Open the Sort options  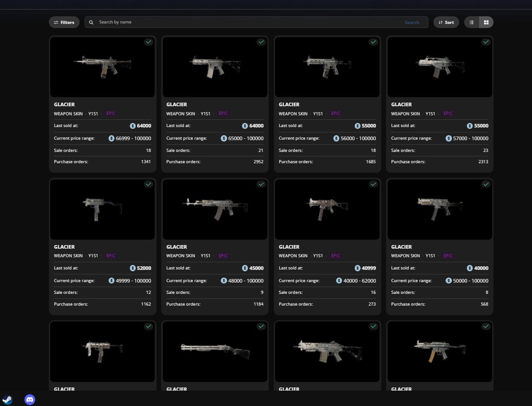click(446, 23)
